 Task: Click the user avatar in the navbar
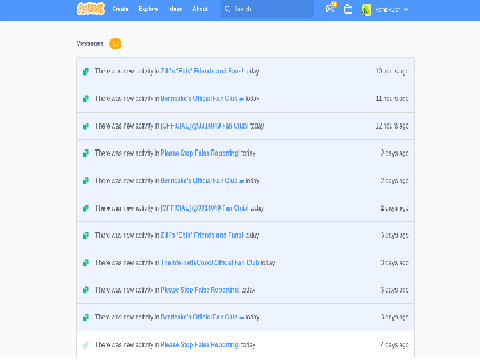tap(366, 10)
